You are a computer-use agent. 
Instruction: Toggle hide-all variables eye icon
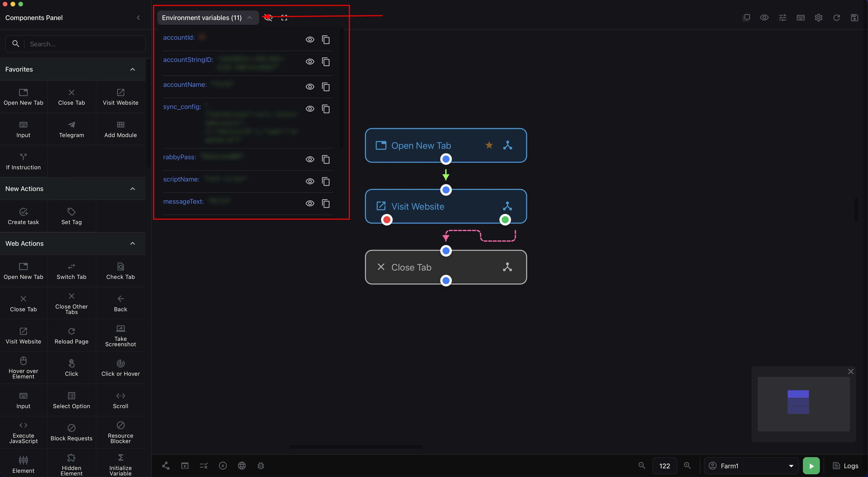coord(268,18)
